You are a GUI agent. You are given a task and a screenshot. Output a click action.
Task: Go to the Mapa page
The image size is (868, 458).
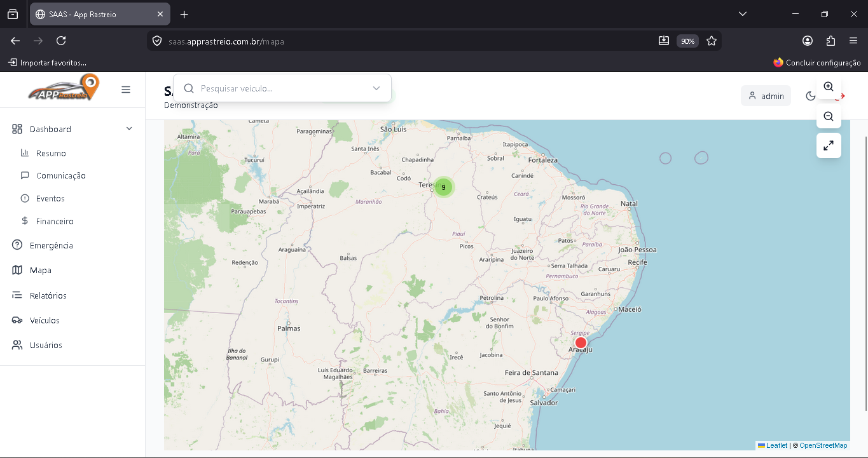41,271
